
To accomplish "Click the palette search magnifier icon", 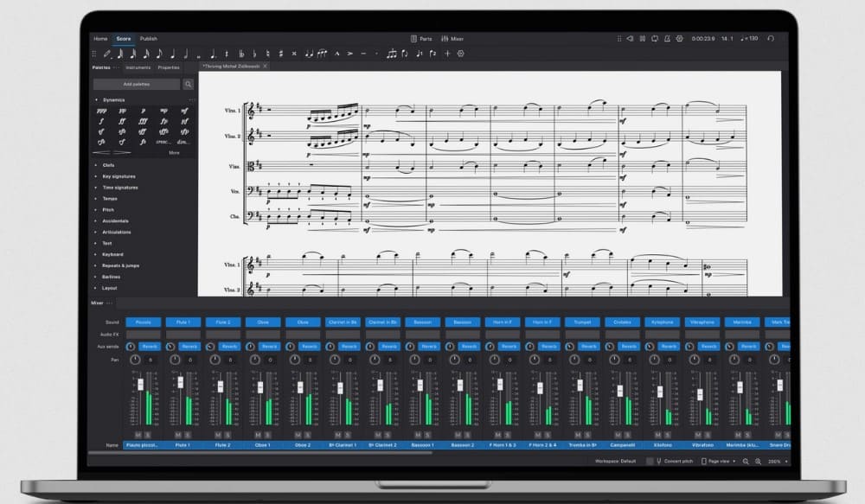I will 188,85.
